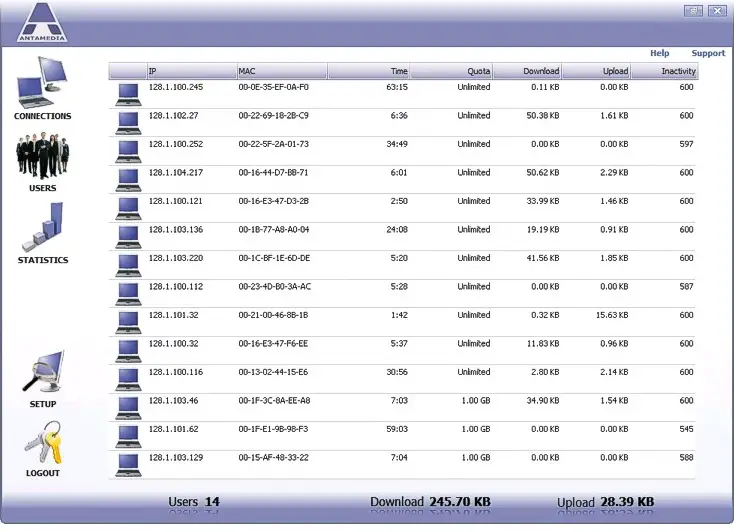Click the 34:49 time value
The image size is (734, 532).
pyautogui.click(x=397, y=144)
